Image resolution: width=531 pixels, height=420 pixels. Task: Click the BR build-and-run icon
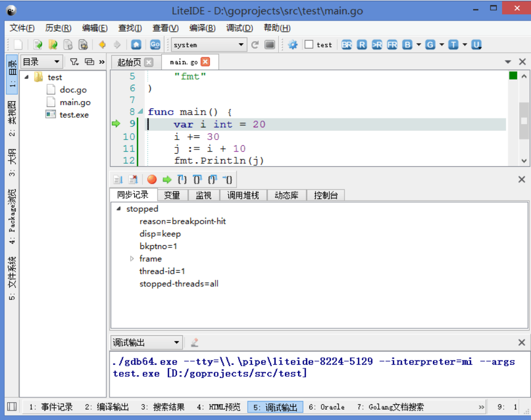click(x=347, y=45)
